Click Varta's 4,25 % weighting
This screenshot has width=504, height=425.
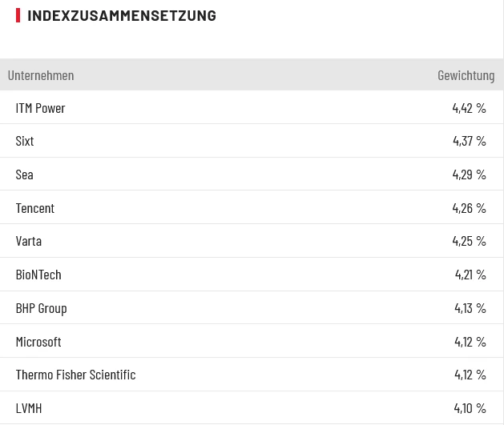click(469, 241)
